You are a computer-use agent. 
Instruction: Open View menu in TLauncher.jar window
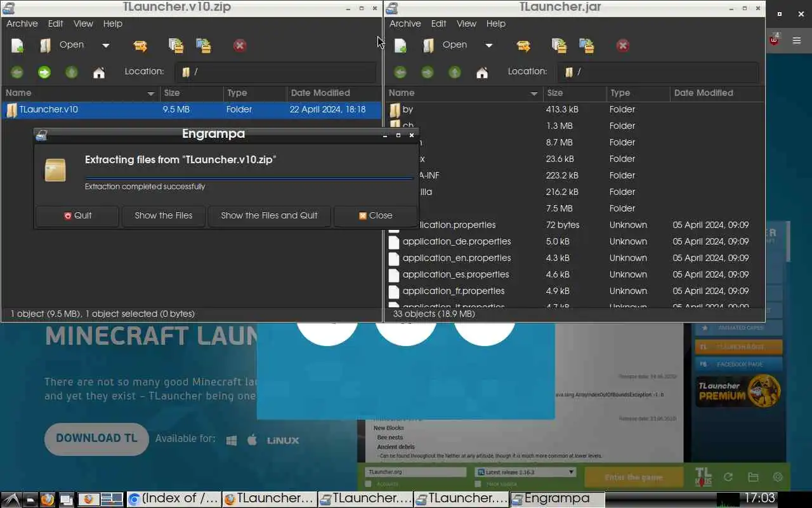point(466,23)
